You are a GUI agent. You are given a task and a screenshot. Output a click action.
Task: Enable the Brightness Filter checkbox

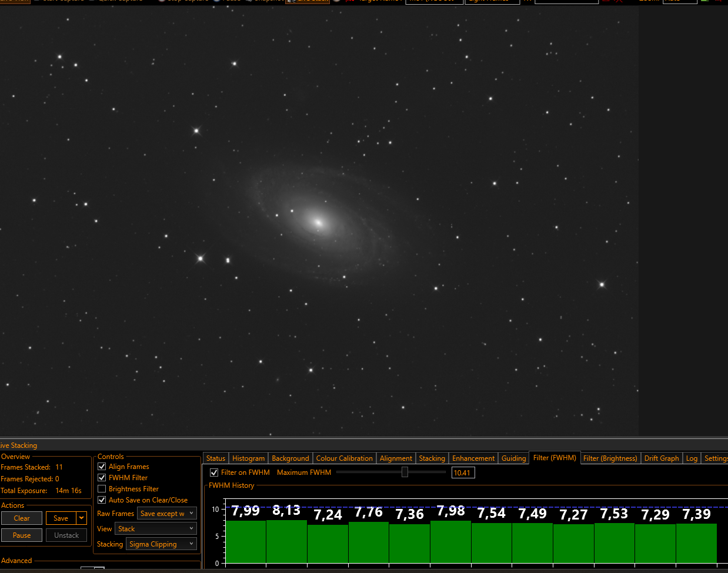(x=102, y=489)
